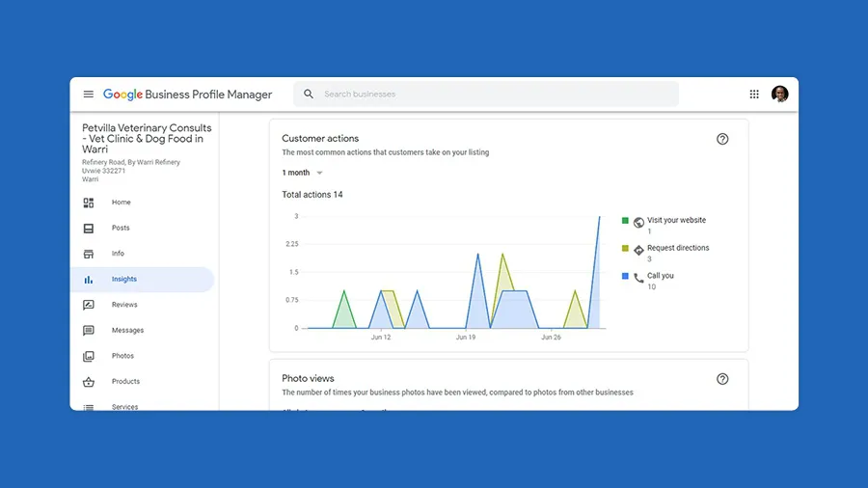The width and height of the screenshot is (868, 488).
Task: Click the 'Call you' legend label
Action: 661,276
